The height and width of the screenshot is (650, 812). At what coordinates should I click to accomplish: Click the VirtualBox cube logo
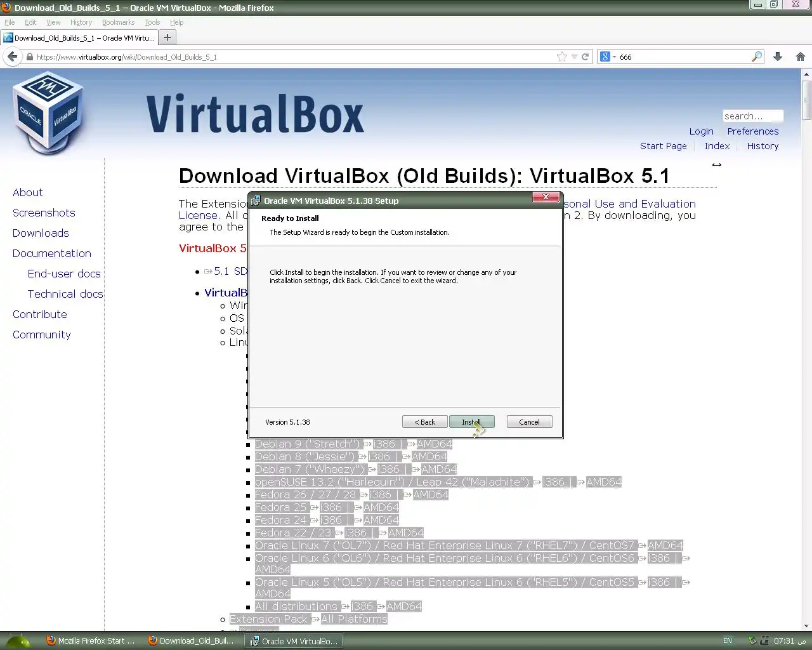click(48, 113)
